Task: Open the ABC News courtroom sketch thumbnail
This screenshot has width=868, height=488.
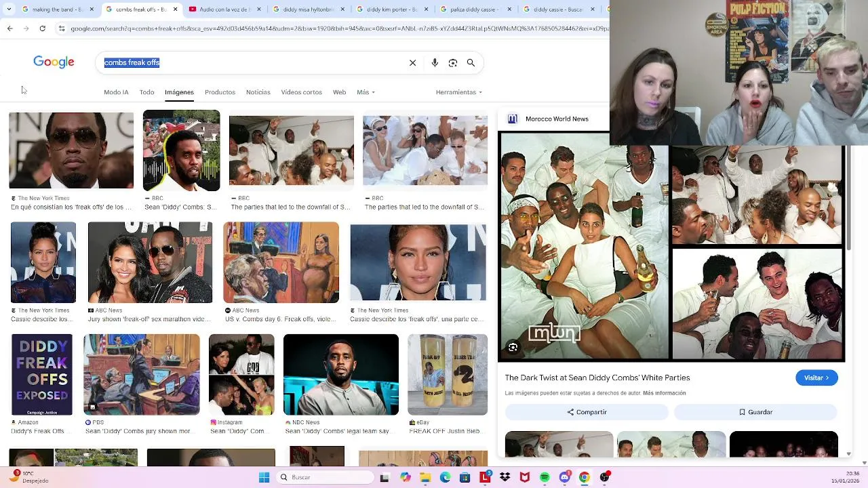Action: 281,262
